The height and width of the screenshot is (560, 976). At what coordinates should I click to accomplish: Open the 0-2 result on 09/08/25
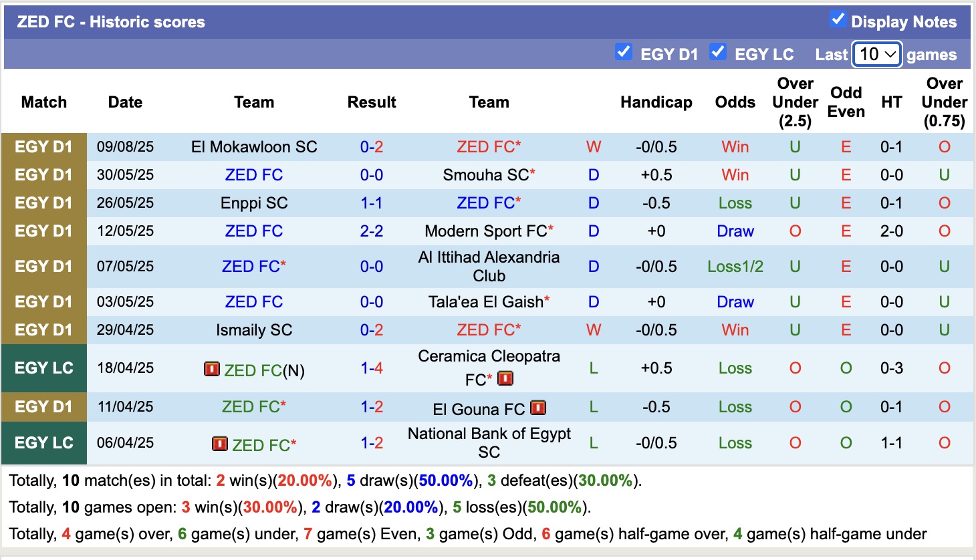(372, 147)
